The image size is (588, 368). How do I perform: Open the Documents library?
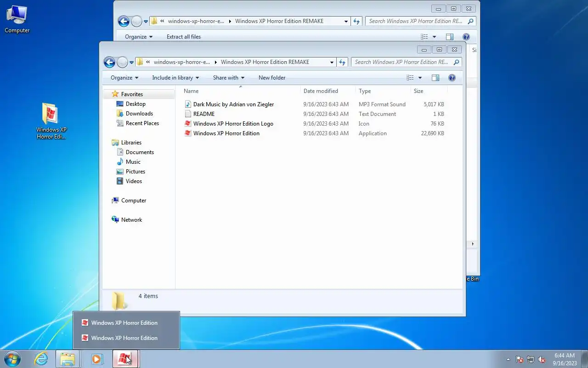pyautogui.click(x=140, y=152)
